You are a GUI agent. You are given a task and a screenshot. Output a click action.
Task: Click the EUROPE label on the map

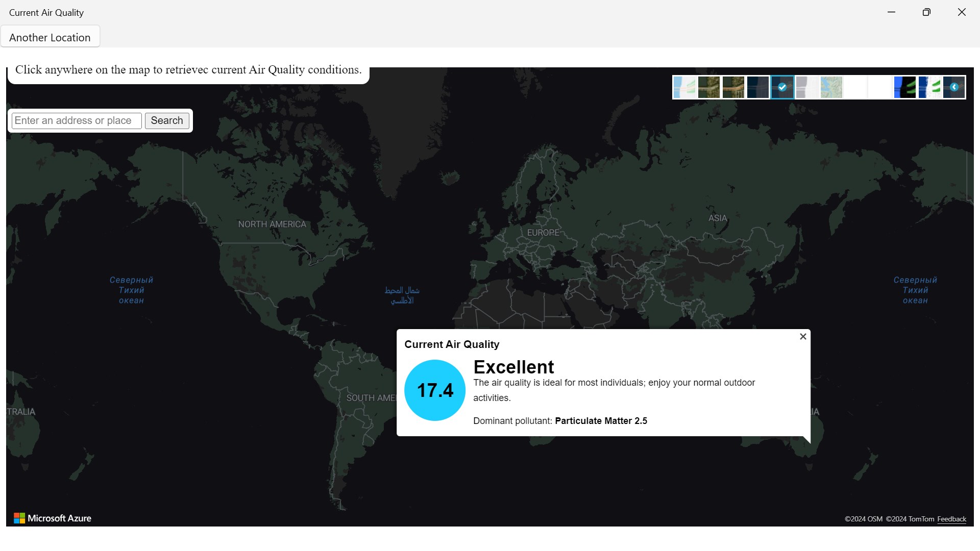[x=543, y=233]
